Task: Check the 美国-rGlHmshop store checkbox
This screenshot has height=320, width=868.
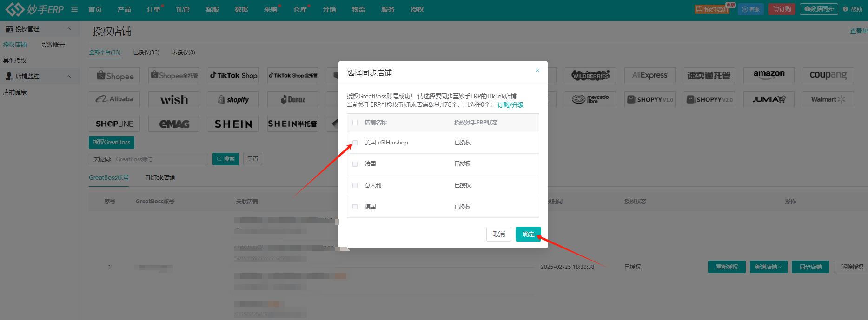Action: coord(355,143)
